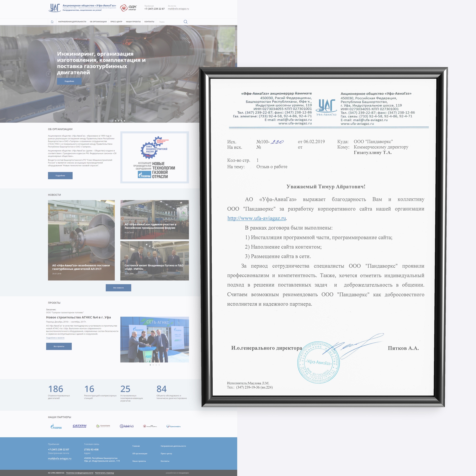The height and width of the screenshot is (476, 476).
Task: Follow the Подробнее о проекте link
Action: 55,338
